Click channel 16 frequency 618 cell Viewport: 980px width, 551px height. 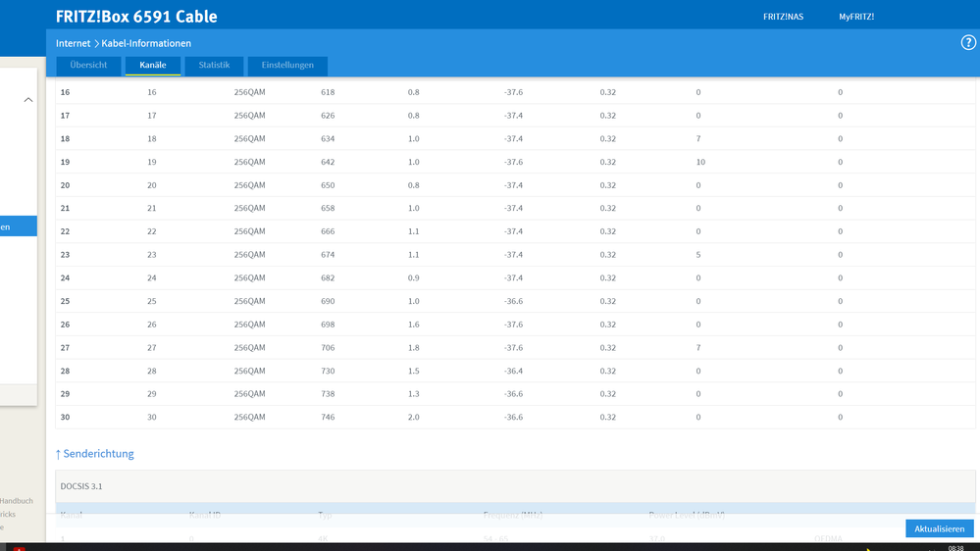pos(328,92)
